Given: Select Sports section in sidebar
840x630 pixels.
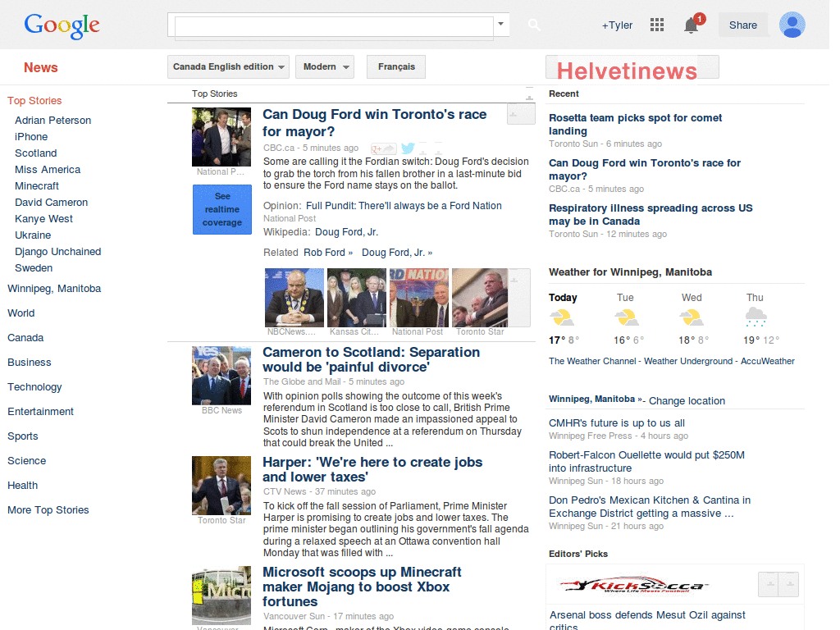Looking at the screenshot, I should click(23, 436).
